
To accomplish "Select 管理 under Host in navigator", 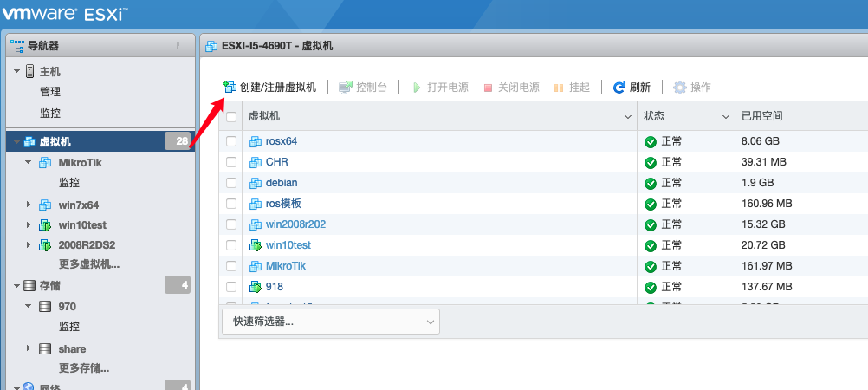I will point(50,92).
